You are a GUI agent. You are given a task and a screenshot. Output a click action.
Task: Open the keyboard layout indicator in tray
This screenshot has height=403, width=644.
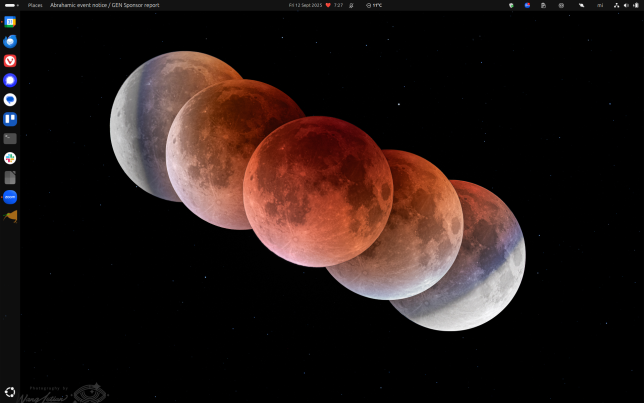pyautogui.click(x=600, y=5)
